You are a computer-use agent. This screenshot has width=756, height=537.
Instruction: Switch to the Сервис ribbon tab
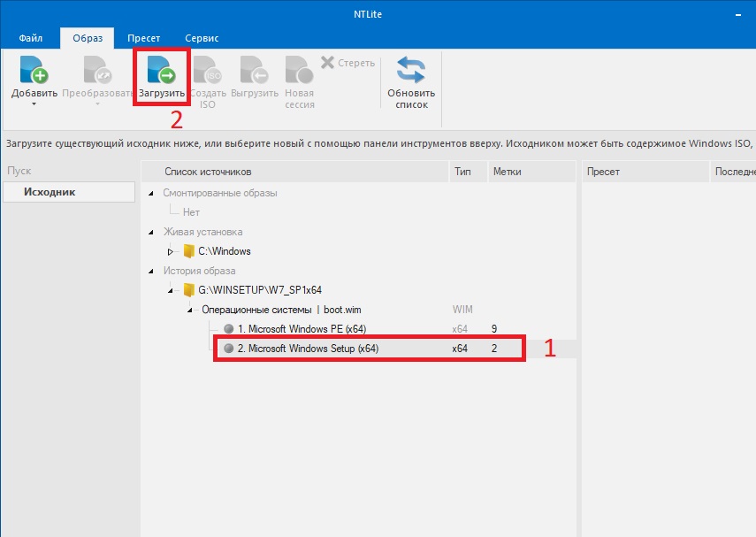click(x=202, y=38)
